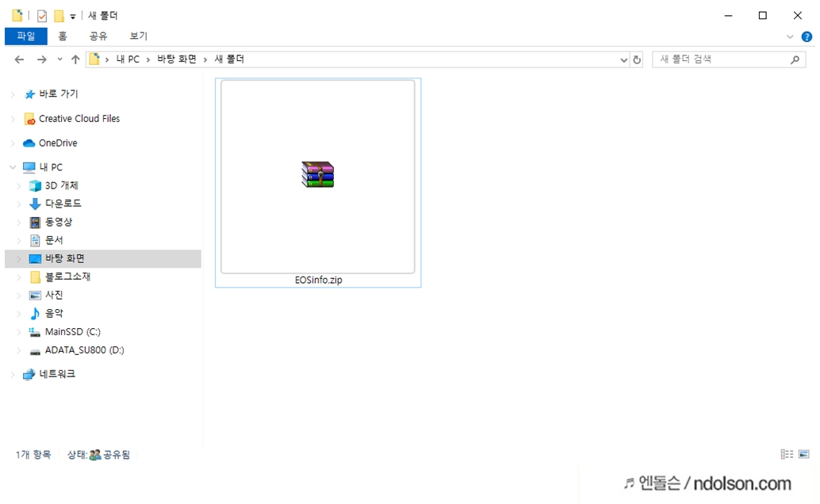Click the properties icon in quick access toolbar
Screen dimensions: 820x504
(x=42, y=16)
